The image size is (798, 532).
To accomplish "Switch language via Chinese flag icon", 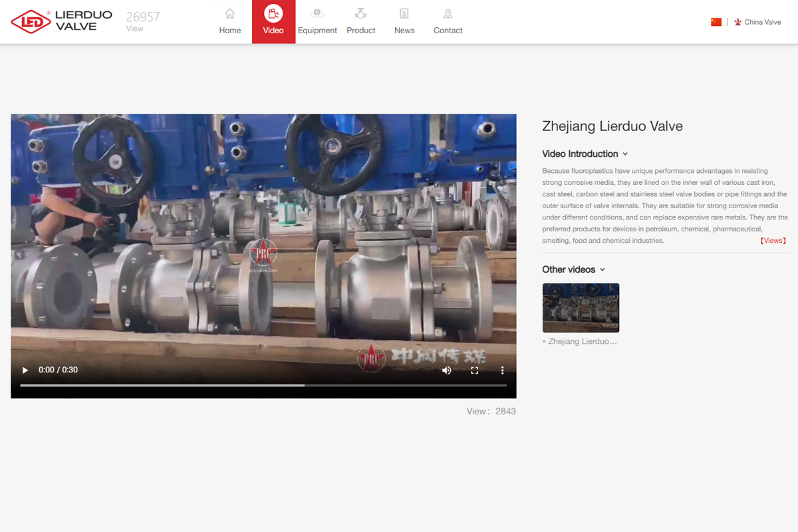I will coord(716,22).
